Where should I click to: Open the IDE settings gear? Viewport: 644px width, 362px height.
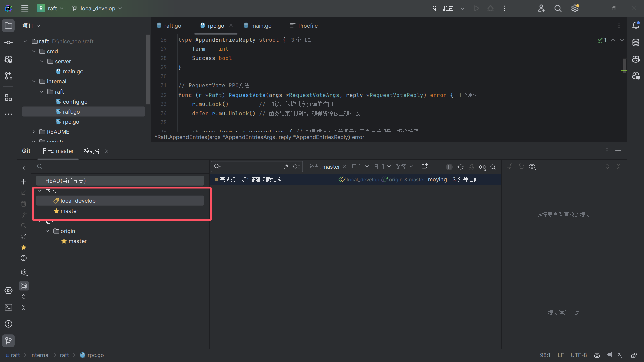tap(575, 8)
